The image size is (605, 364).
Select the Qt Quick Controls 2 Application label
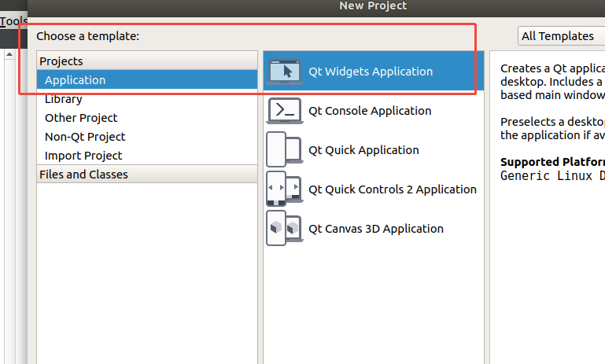[x=393, y=189]
